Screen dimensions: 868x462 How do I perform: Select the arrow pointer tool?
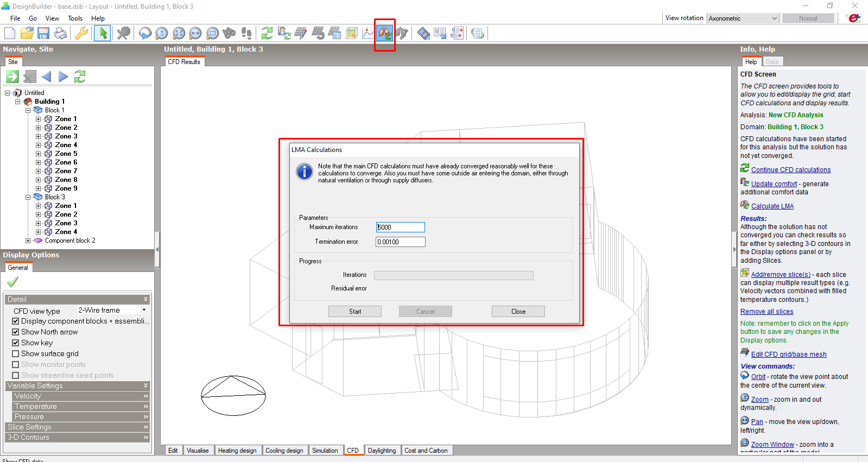click(x=102, y=33)
